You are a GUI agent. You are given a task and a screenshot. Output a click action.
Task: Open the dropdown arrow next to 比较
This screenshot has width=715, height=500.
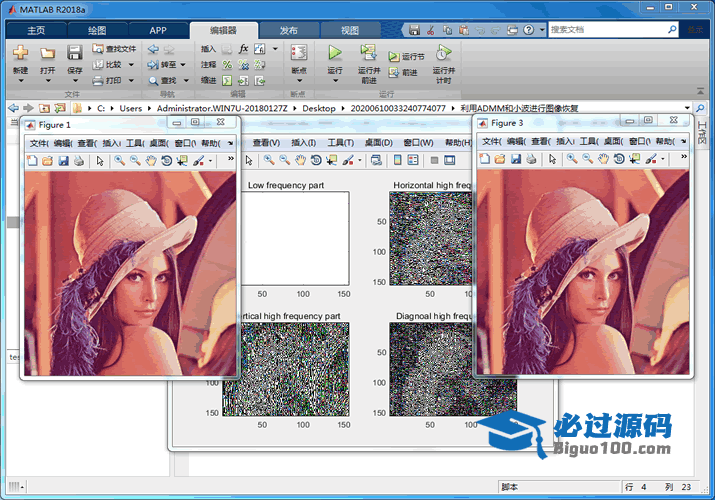tap(131, 65)
